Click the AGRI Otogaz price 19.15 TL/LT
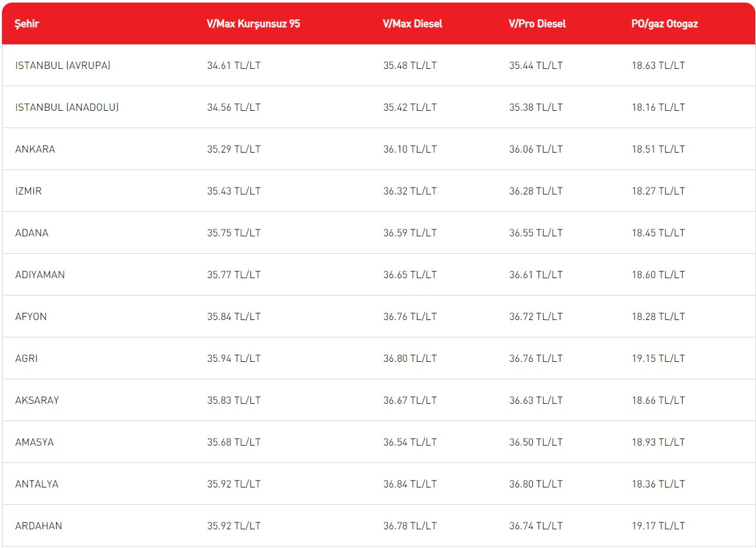Viewport: 756px width, 548px height. [658, 359]
